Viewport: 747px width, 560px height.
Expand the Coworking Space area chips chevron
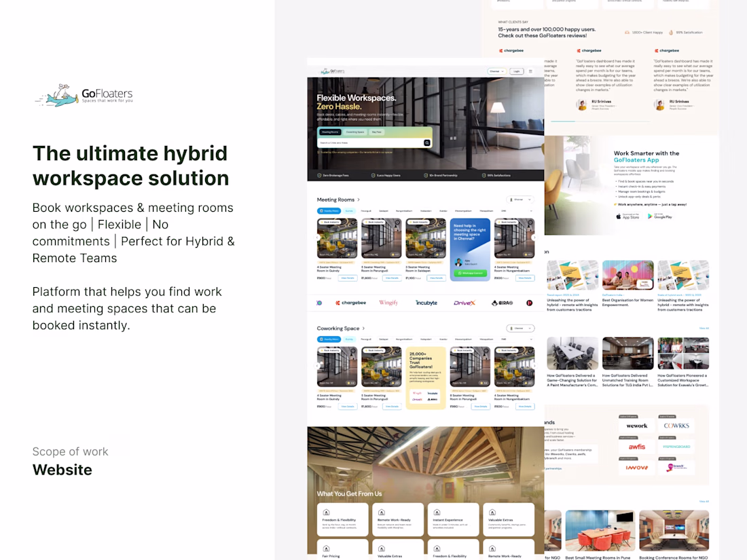(x=531, y=339)
